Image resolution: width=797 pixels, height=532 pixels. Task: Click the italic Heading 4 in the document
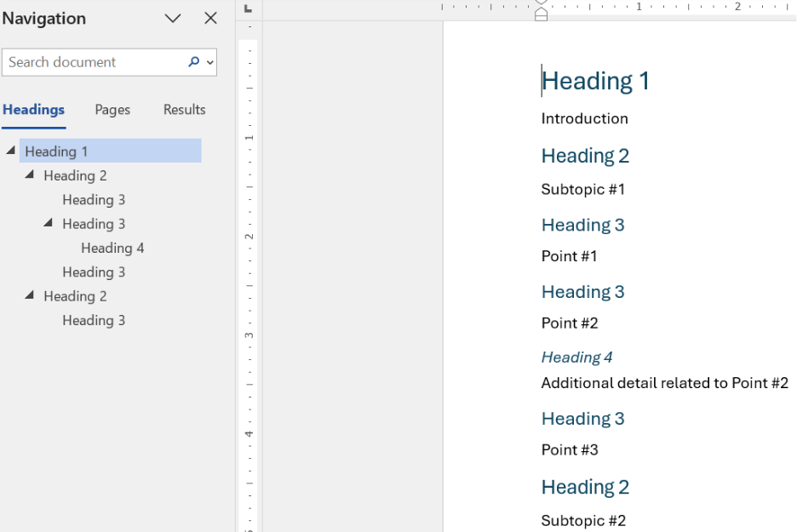click(x=576, y=357)
